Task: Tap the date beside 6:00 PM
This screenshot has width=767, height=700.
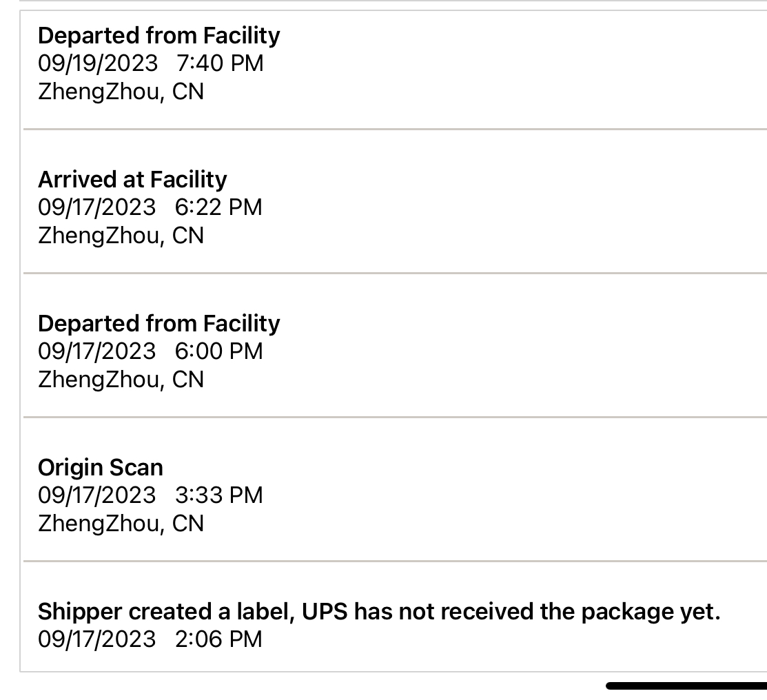Action: click(x=97, y=351)
